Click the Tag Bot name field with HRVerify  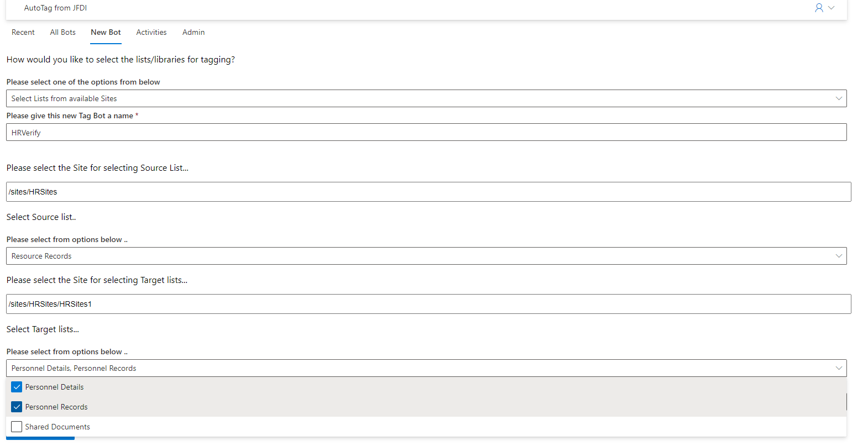click(x=426, y=132)
